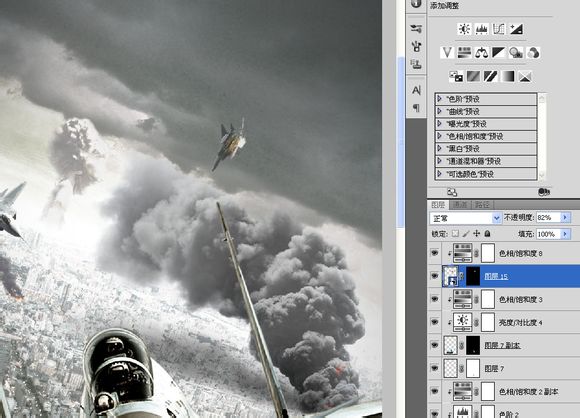Toggle lock transparent pixels

tap(455, 234)
